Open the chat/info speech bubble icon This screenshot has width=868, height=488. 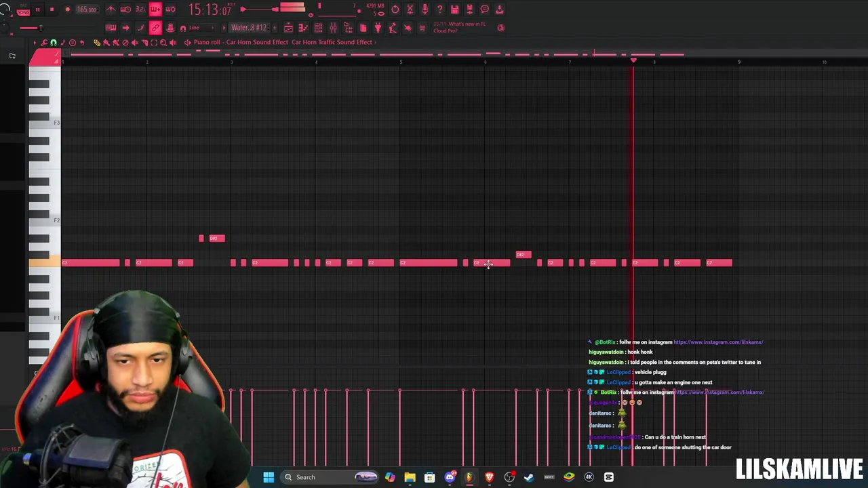(485, 9)
